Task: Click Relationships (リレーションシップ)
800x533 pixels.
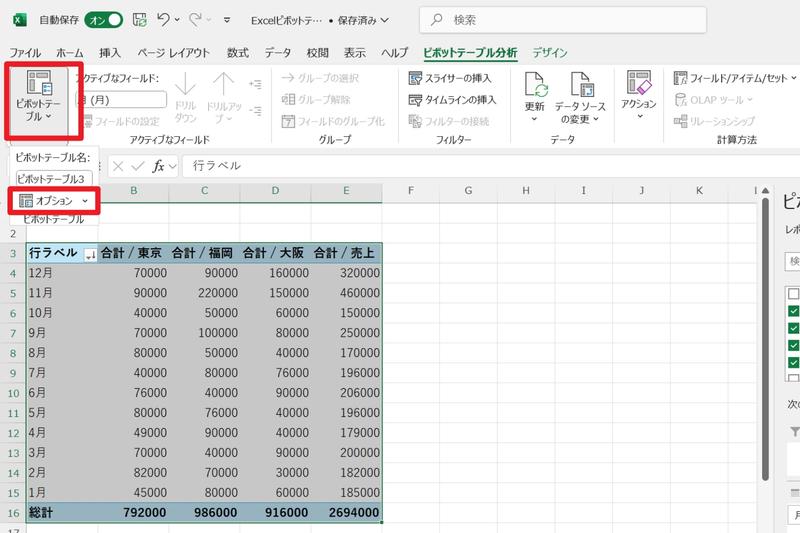Action: 714,121
